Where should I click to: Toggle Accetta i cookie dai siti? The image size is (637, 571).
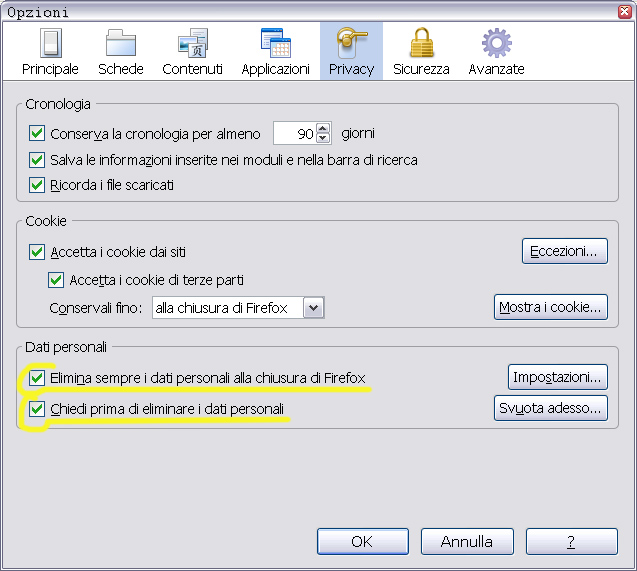click(x=37, y=252)
